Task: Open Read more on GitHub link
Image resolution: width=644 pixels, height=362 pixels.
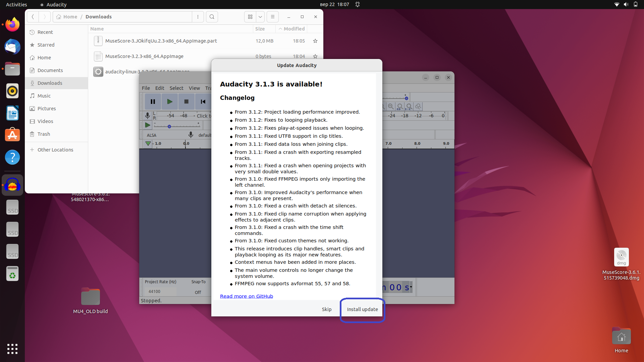Action: (x=246, y=296)
